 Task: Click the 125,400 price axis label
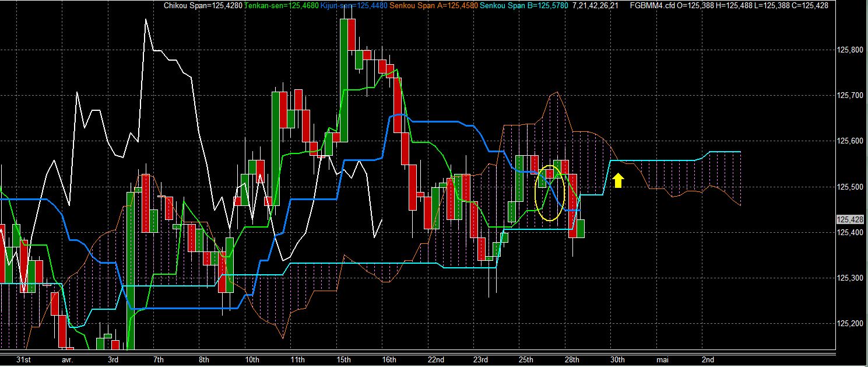[850, 232]
